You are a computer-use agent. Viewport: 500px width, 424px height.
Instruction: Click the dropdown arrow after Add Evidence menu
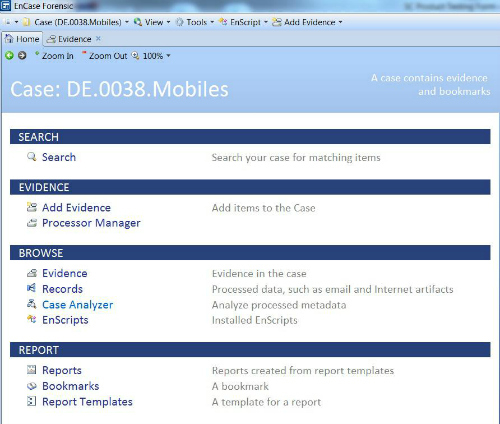(340, 22)
